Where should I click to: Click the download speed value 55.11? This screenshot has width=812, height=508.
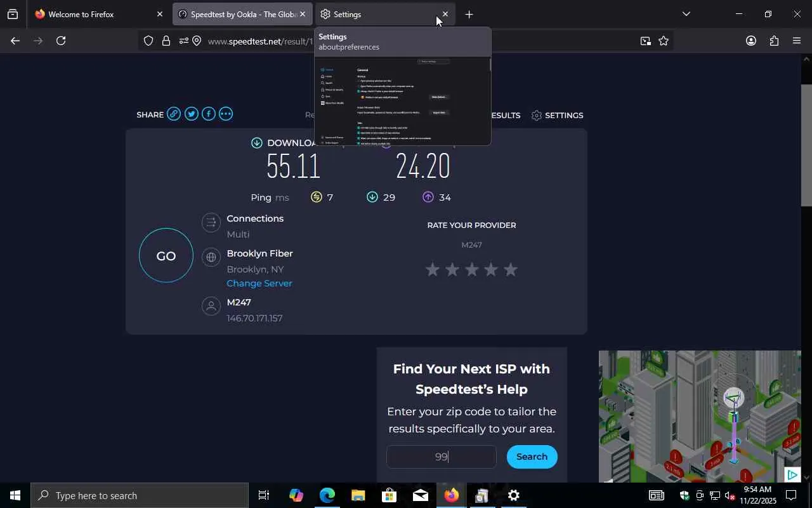coord(293,167)
